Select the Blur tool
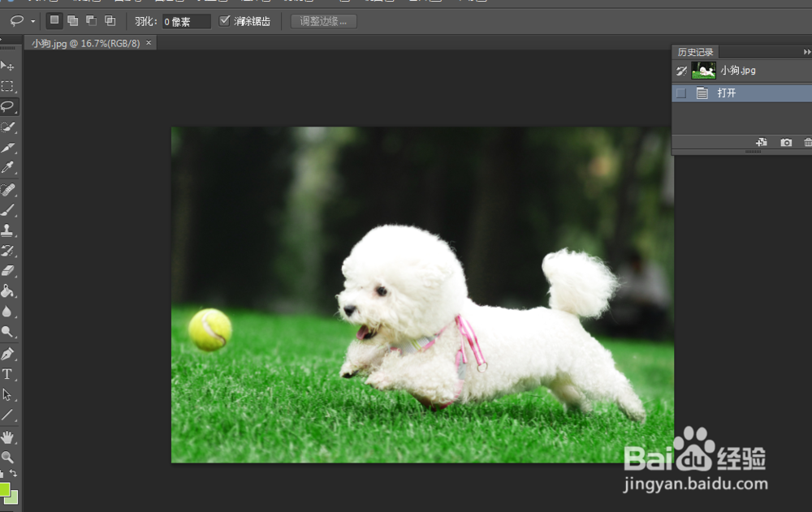812x512 pixels. [8, 312]
